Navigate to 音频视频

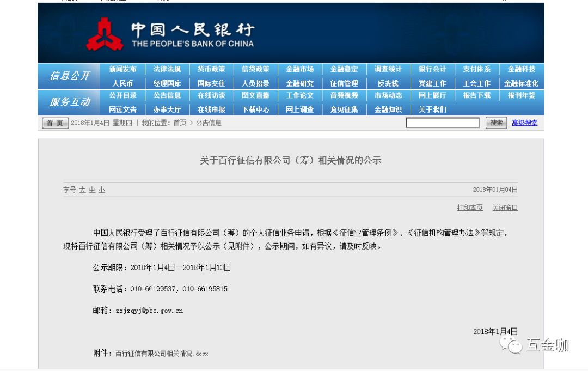coord(344,95)
